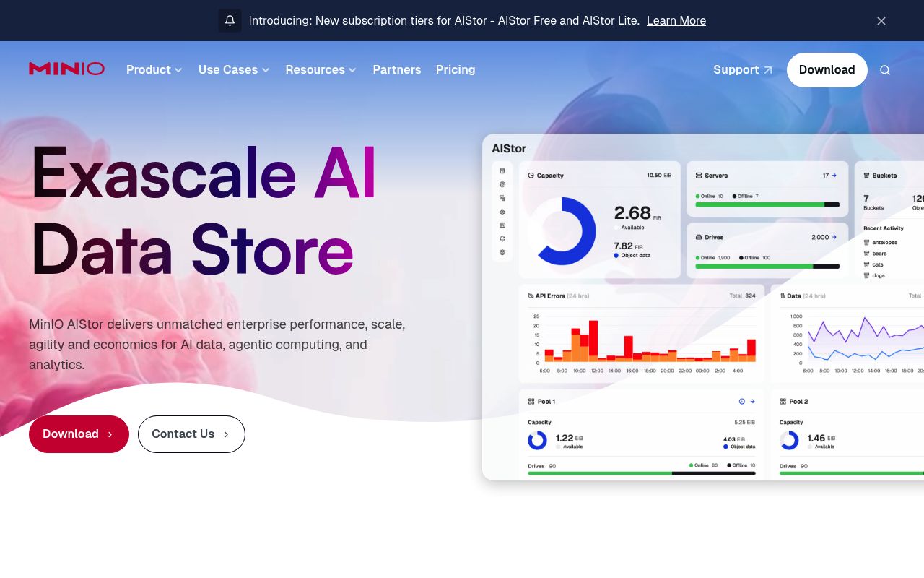Select the dogs entry in Recent Activity
This screenshot has height=578, width=924.
[874, 275]
